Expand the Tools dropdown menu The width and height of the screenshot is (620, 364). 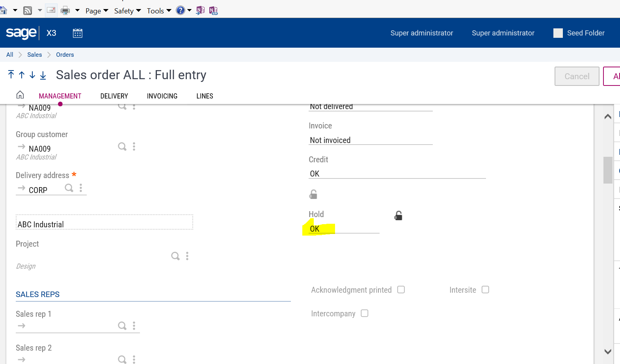(x=159, y=11)
